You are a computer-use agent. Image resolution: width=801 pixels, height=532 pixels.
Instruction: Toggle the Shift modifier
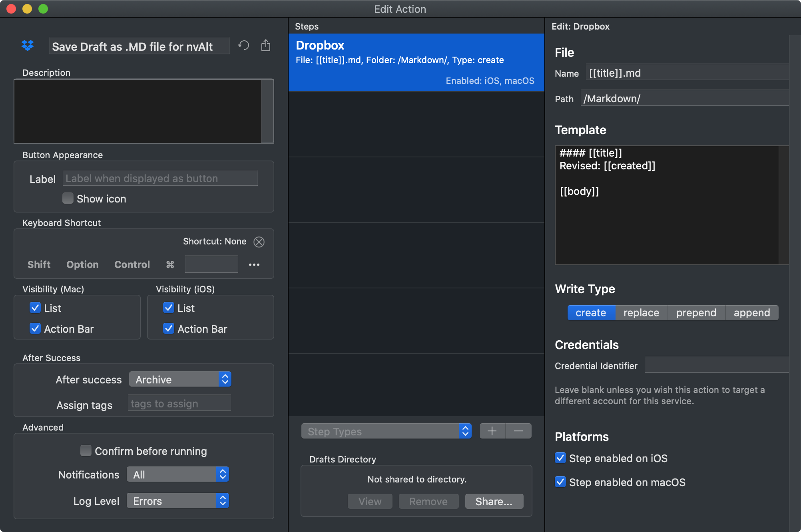[x=39, y=265]
